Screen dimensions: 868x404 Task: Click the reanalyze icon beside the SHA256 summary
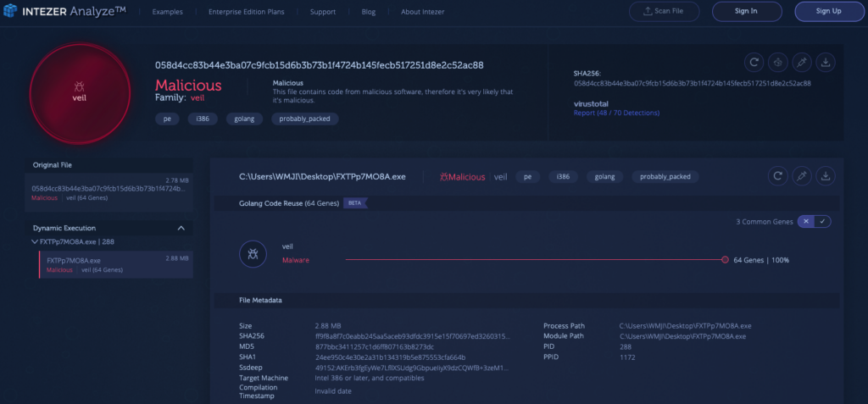(753, 62)
